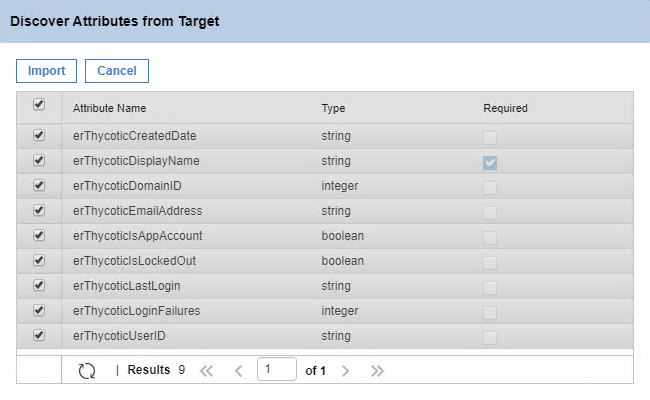Deselect erThycoticDomainID attribute checkbox
The height and width of the screenshot is (400, 650).
point(39,185)
